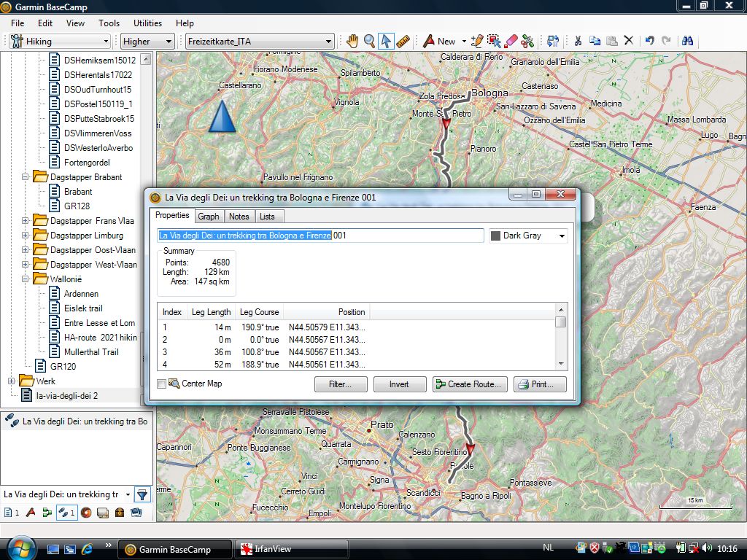Open the Freizeitkarte_ITA map dropdown
This screenshot has width=747, height=560.
[x=259, y=42]
